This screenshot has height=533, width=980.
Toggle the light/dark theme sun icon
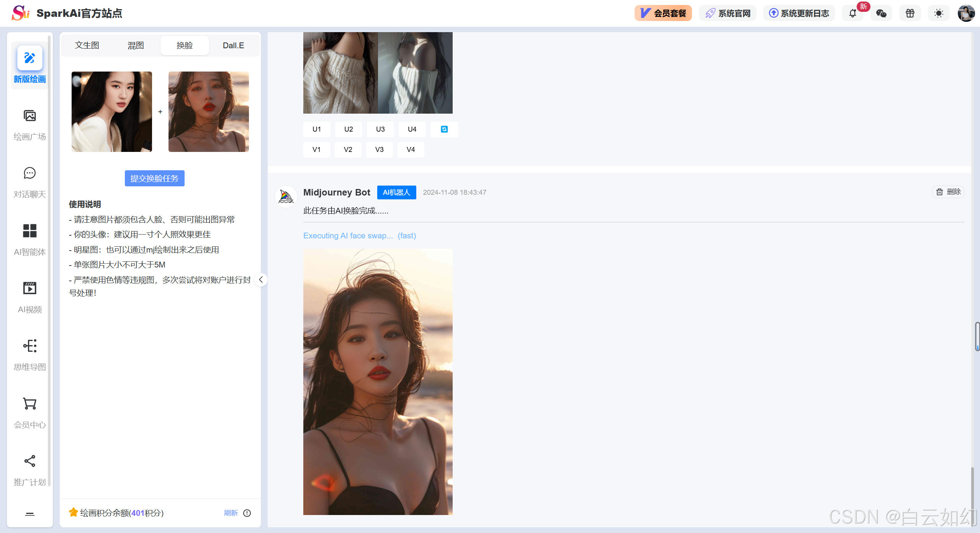[x=939, y=13]
